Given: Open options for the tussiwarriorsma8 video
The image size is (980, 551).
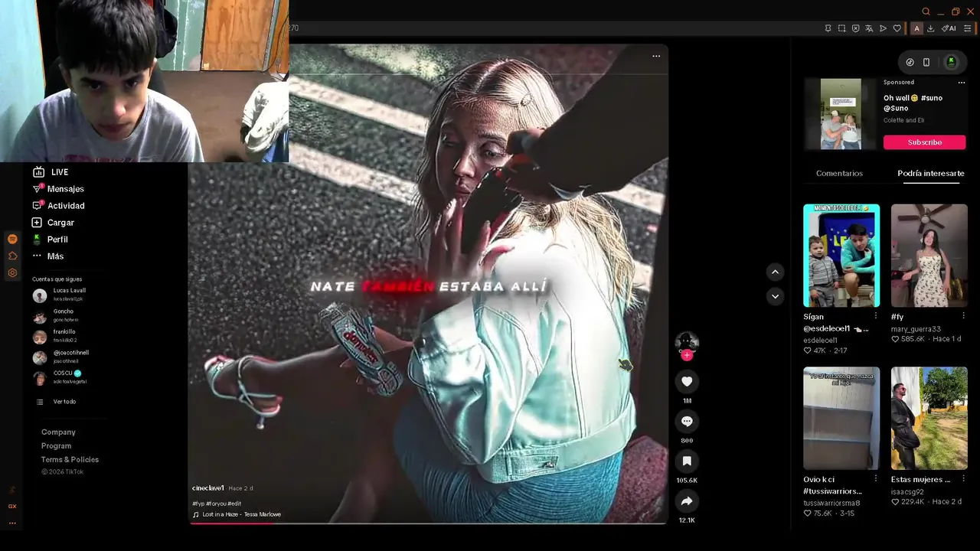Looking at the screenshot, I should point(876,479).
